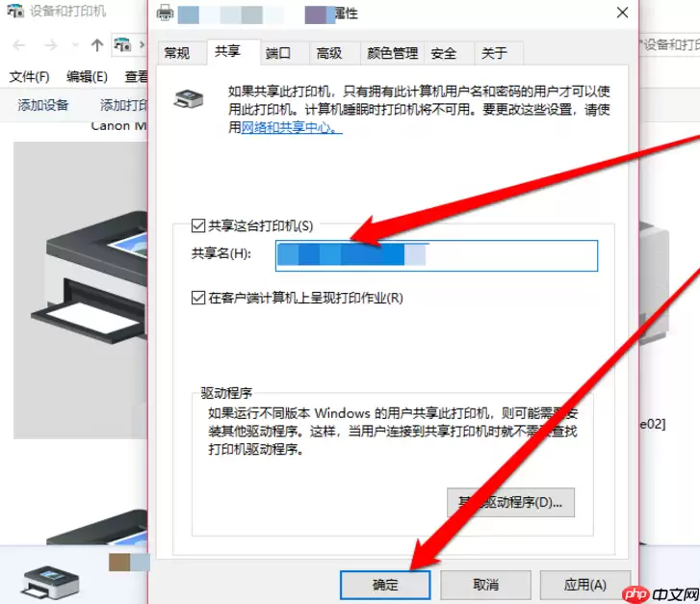Toggle 共享这台打印机 checkbox
Viewport: 700px width, 604px height.
pyautogui.click(x=198, y=225)
